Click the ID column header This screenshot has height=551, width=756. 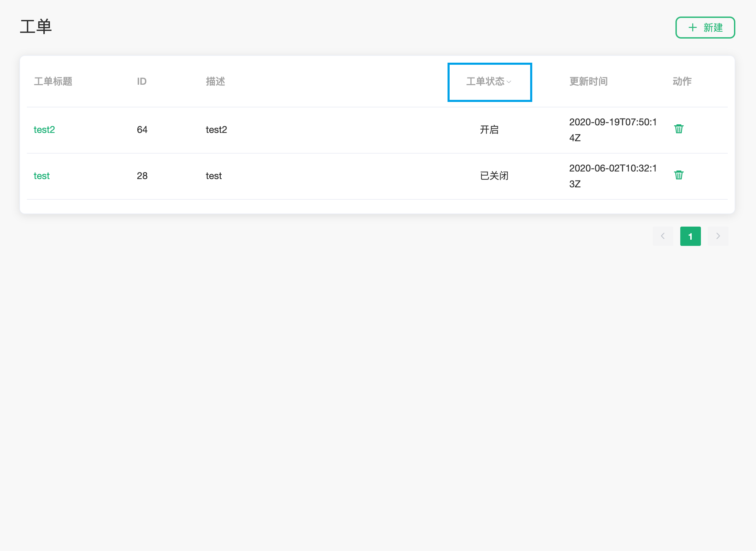(141, 82)
